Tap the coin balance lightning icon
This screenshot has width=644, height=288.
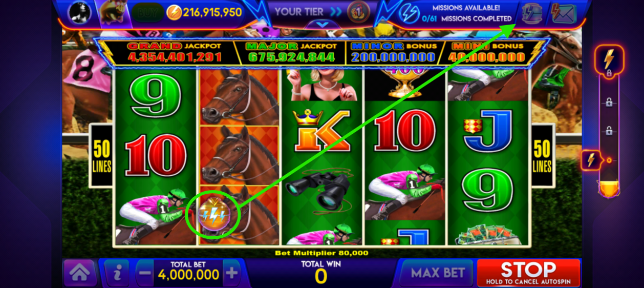pos(174,12)
